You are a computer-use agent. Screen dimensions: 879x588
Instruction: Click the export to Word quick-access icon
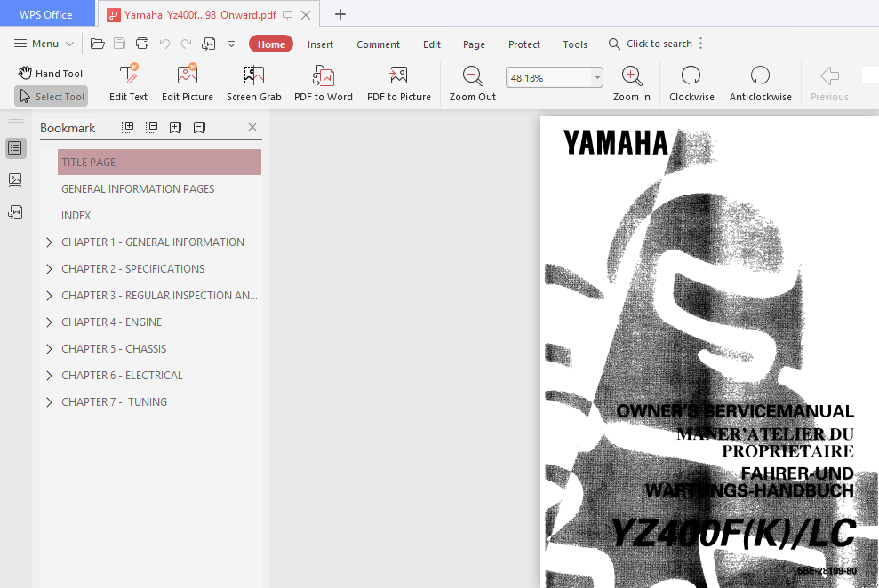click(x=209, y=44)
